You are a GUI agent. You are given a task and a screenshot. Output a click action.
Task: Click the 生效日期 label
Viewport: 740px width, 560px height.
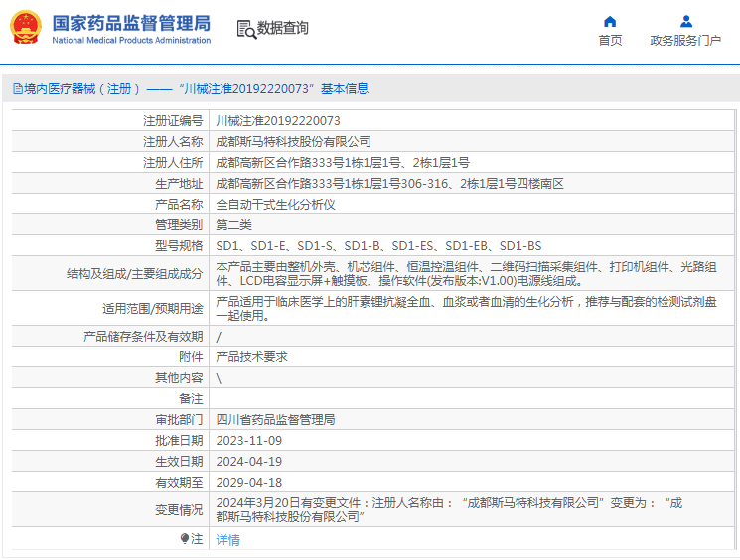pyautogui.click(x=179, y=462)
